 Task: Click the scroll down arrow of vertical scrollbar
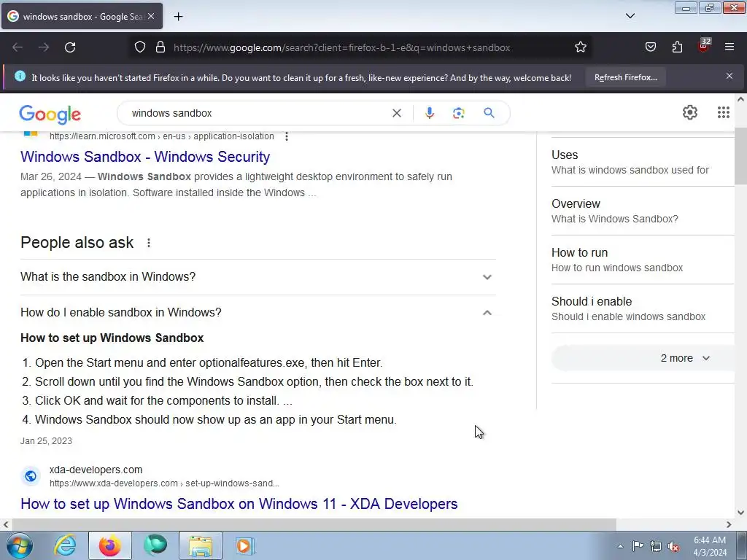tap(740, 513)
